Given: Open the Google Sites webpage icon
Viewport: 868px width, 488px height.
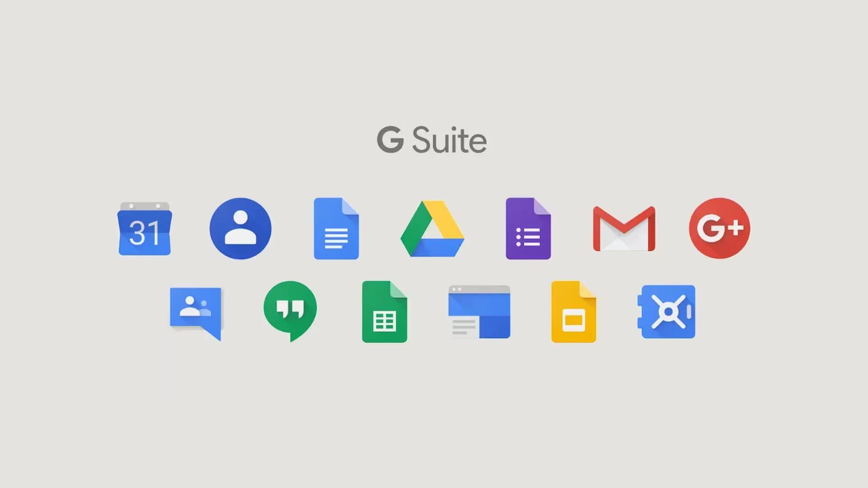Looking at the screenshot, I should [x=479, y=312].
